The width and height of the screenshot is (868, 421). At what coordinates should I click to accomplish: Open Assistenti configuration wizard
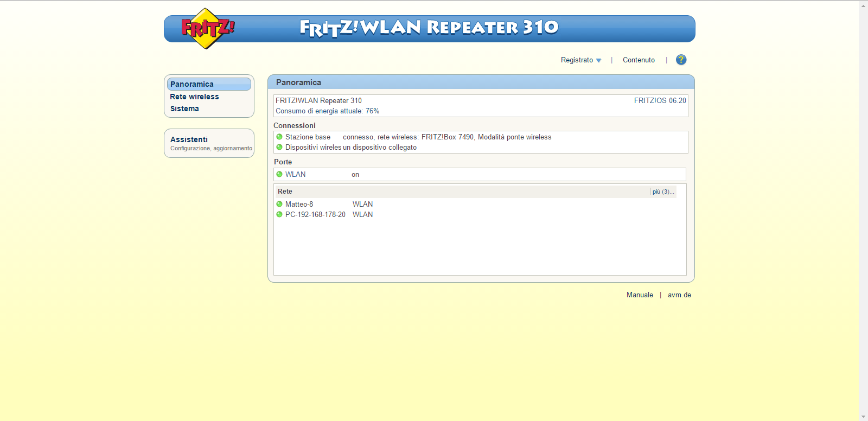(189, 139)
